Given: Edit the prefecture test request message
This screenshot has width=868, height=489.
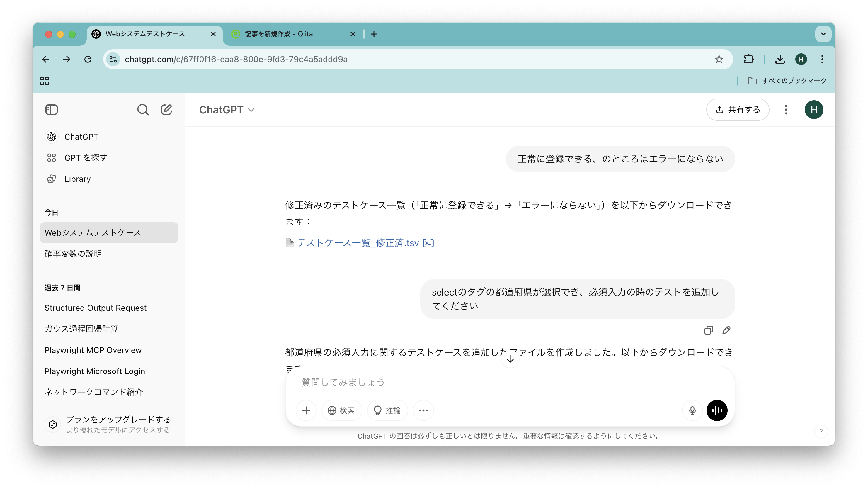Looking at the screenshot, I should pos(726,330).
